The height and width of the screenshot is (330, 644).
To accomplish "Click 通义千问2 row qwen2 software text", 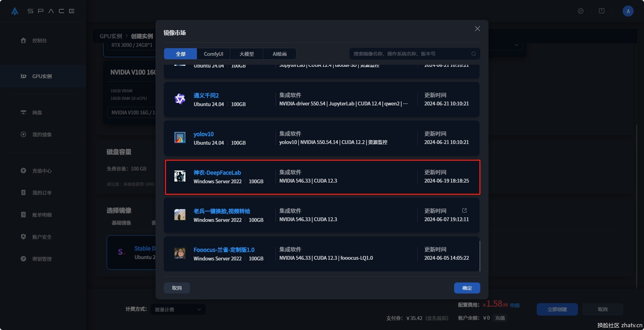I will (x=392, y=104).
